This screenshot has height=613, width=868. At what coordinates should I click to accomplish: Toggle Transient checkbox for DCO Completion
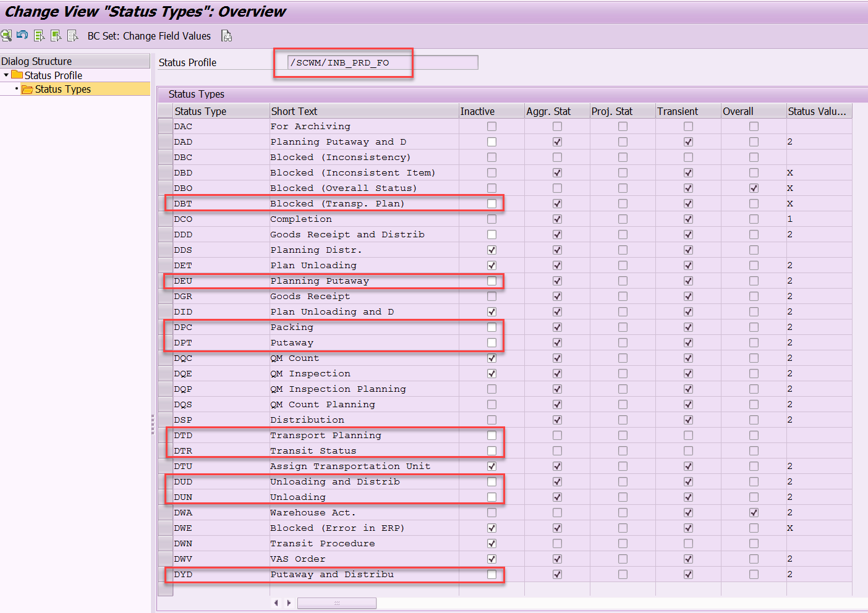(x=688, y=219)
